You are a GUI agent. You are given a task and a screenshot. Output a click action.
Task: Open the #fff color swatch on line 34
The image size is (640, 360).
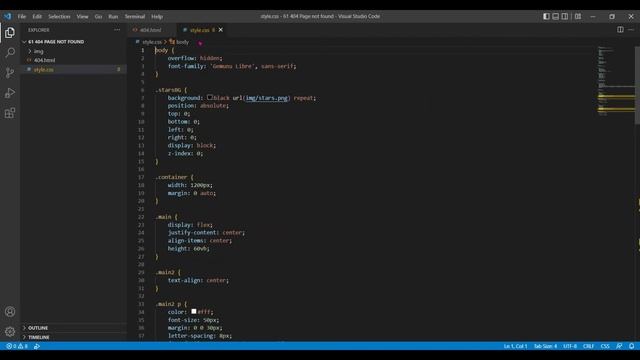[x=194, y=311]
